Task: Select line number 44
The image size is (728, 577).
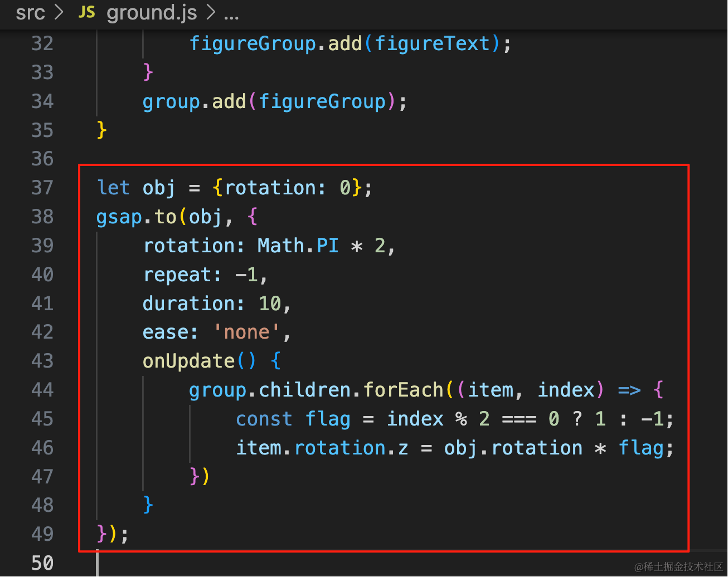Action: click(42, 390)
